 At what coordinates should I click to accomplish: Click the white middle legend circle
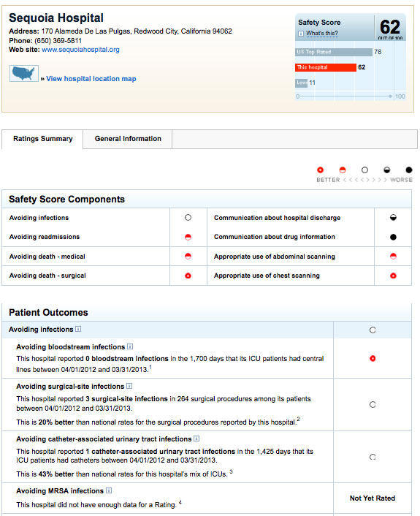click(364, 170)
